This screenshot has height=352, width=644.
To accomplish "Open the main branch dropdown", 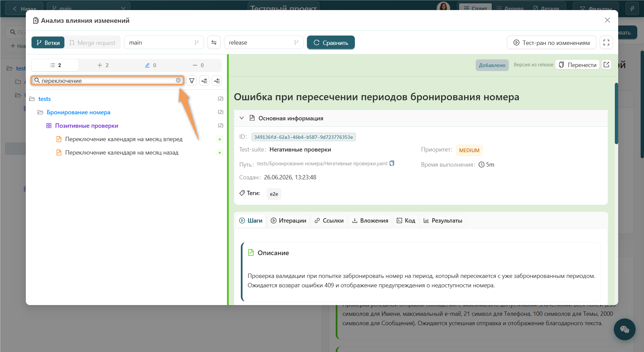I will pyautogui.click(x=164, y=43).
